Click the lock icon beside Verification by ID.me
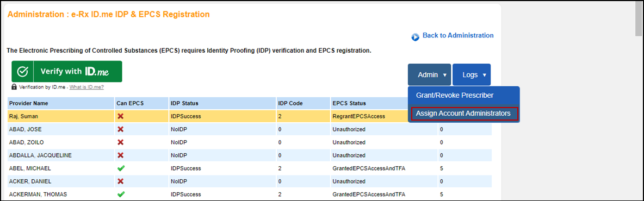 (14, 87)
